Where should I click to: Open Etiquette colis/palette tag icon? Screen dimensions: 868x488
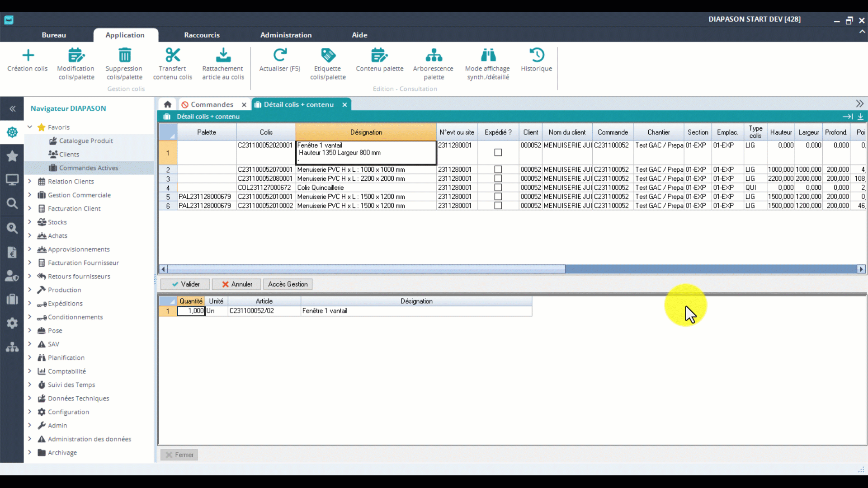[328, 56]
